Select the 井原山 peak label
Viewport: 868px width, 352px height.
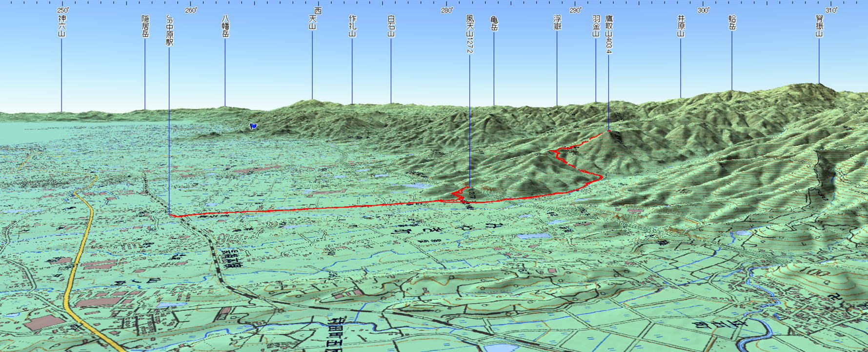(681, 26)
